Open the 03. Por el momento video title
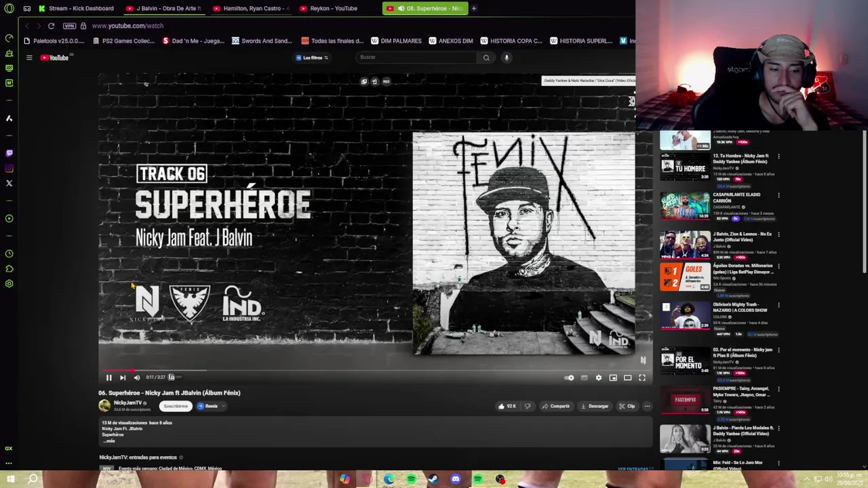The image size is (868, 488). pos(743,352)
